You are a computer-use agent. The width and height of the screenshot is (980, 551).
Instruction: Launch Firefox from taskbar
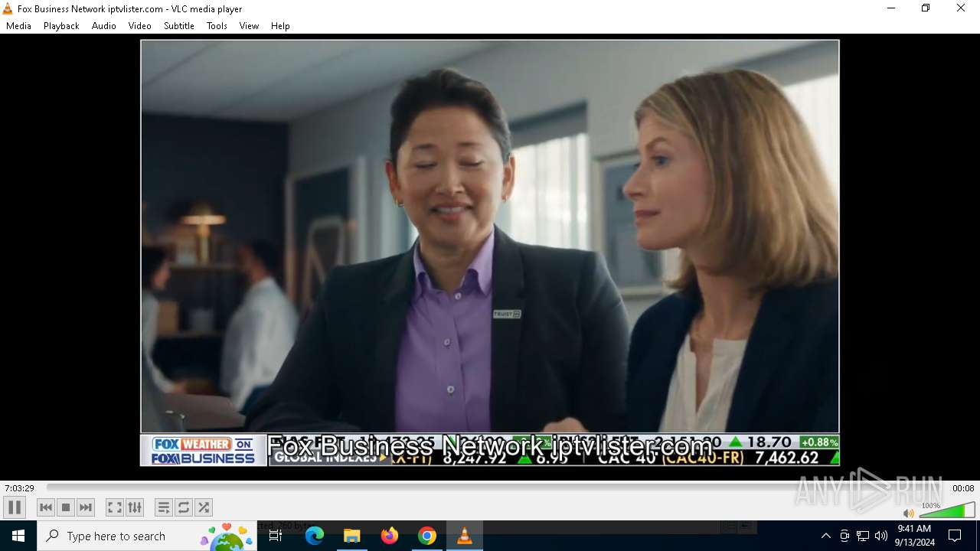pos(390,536)
